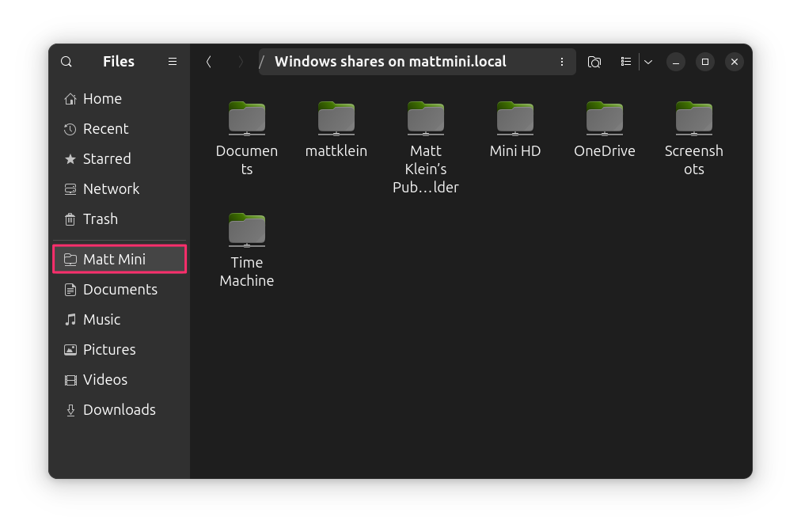Open the Matt Mini bookmark
Viewport: 801px width, 532px height.
coord(120,259)
